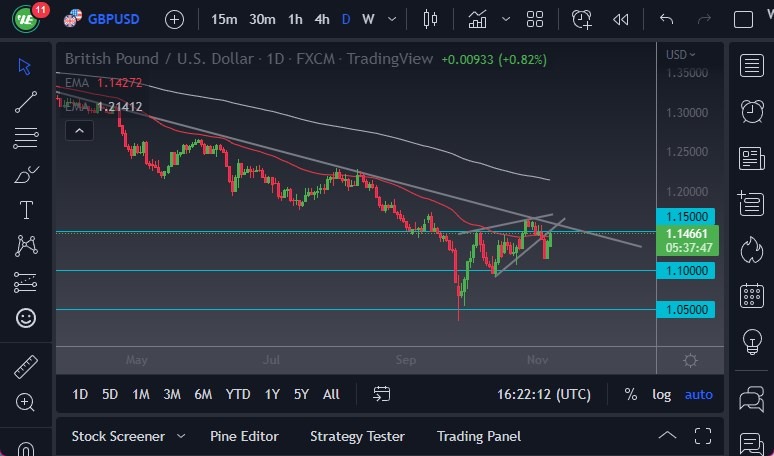This screenshot has width=774, height=456.
Task: Select the text annotation tool
Action: click(26, 210)
